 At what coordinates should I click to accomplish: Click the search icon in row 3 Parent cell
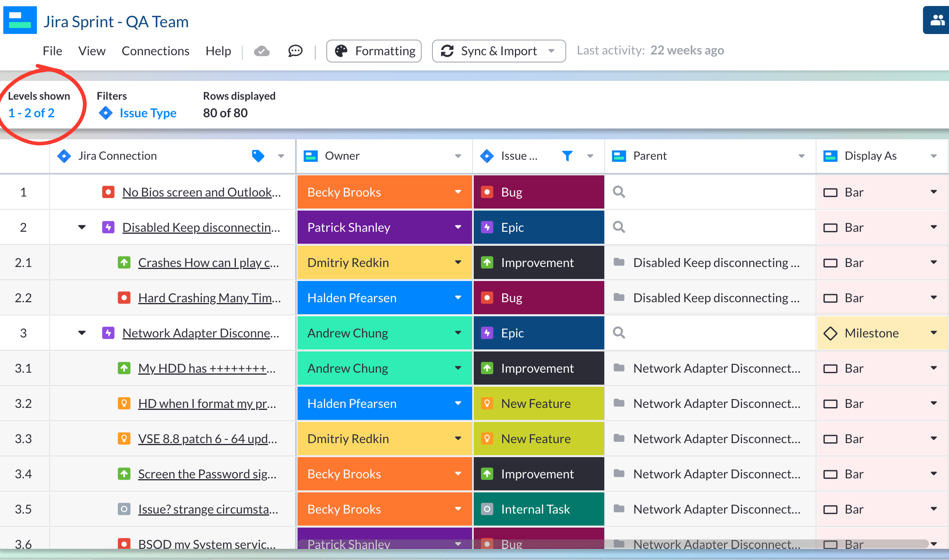619,333
